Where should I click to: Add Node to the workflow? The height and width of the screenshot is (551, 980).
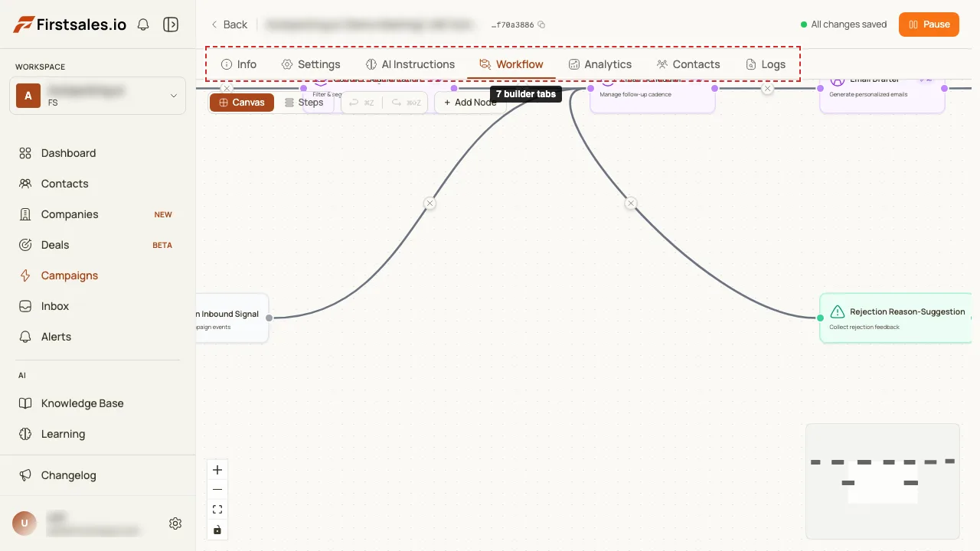pyautogui.click(x=470, y=103)
